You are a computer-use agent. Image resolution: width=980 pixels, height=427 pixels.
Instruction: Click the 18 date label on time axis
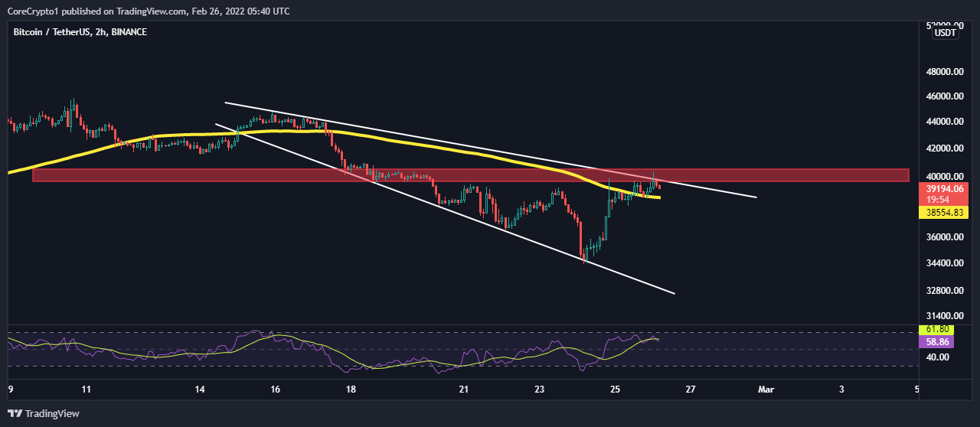pyautogui.click(x=351, y=390)
